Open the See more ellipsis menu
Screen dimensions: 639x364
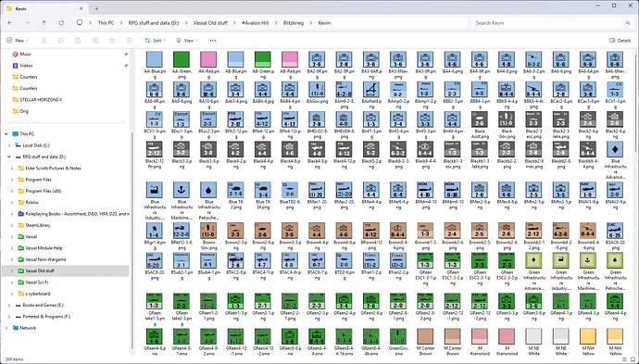click(x=213, y=41)
